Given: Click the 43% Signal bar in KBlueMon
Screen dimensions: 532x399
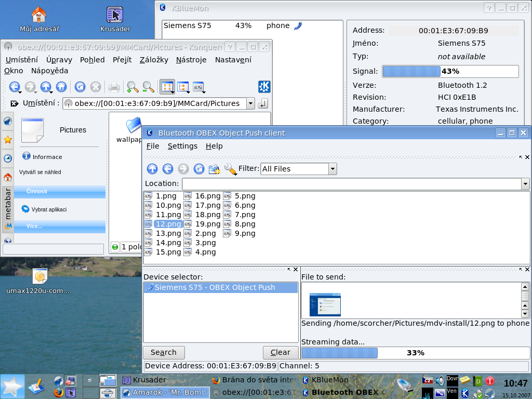Looking at the screenshot, I should tap(450, 71).
